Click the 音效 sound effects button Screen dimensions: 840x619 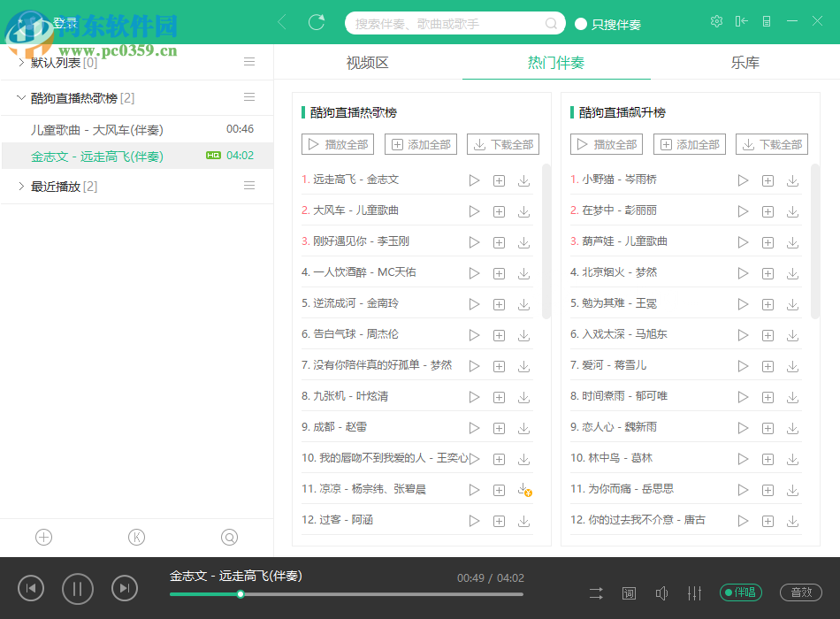point(801,592)
